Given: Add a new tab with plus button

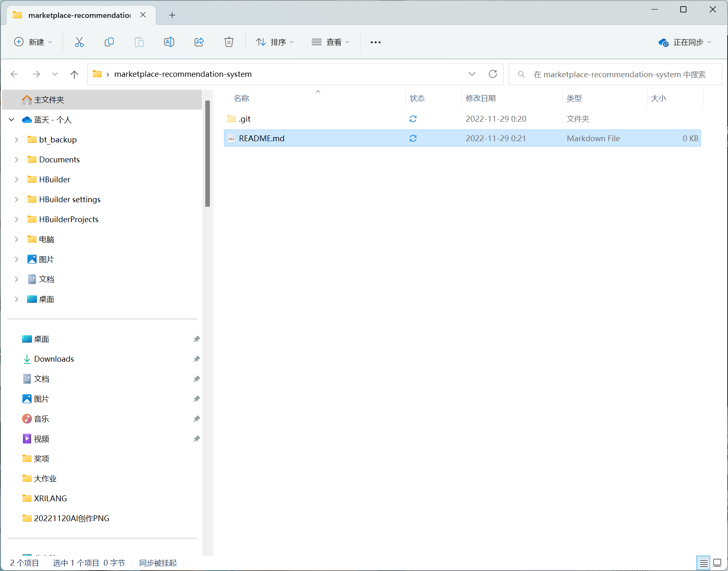Looking at the screenshot, I should coord(172,15).
